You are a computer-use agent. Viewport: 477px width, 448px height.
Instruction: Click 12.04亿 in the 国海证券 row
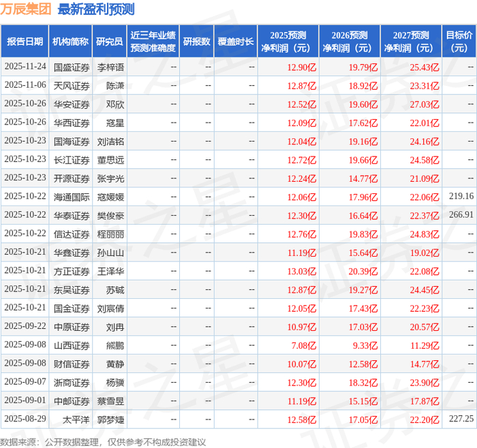coord(302,142)
